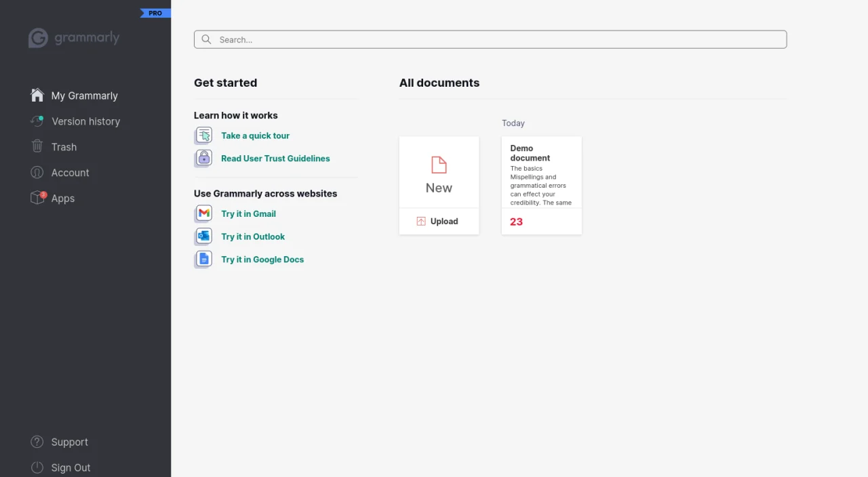This screenshot has width=868, height=477.
Task: Open Try it in Gmail link
Action: click(248, 213)
